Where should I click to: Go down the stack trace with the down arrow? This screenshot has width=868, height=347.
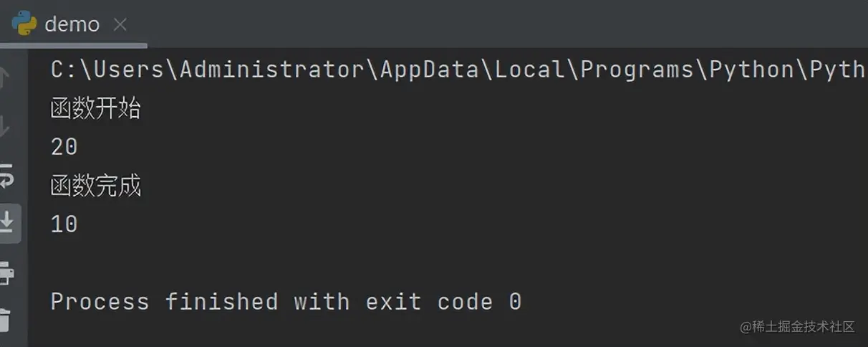click(6, 128)
